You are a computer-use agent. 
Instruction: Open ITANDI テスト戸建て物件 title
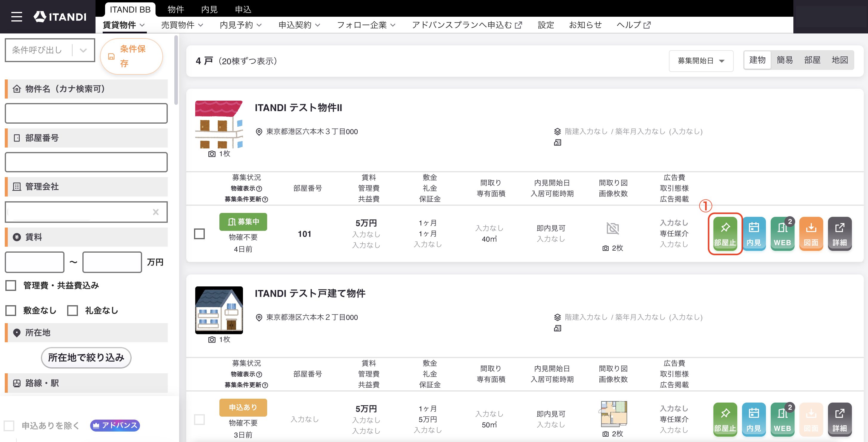[x=310, y=293]
